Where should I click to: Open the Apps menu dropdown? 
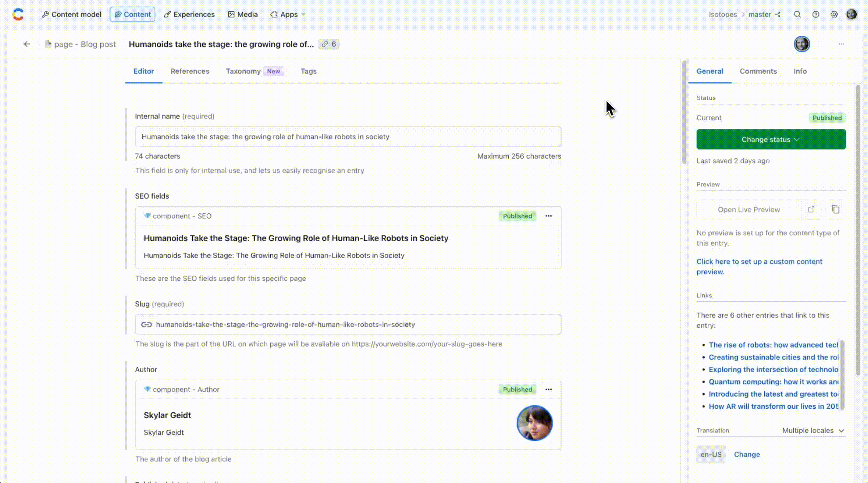(x=288, y=14)
